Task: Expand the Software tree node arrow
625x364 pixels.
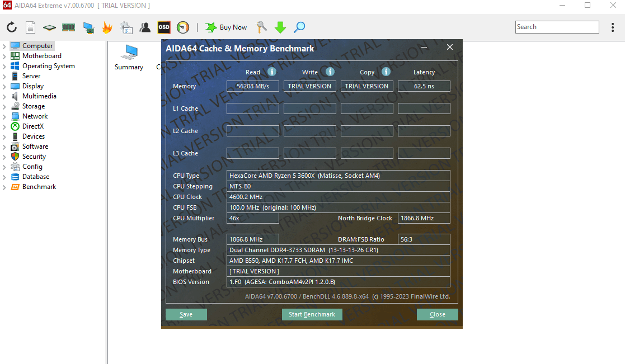Action: (4, 147)
